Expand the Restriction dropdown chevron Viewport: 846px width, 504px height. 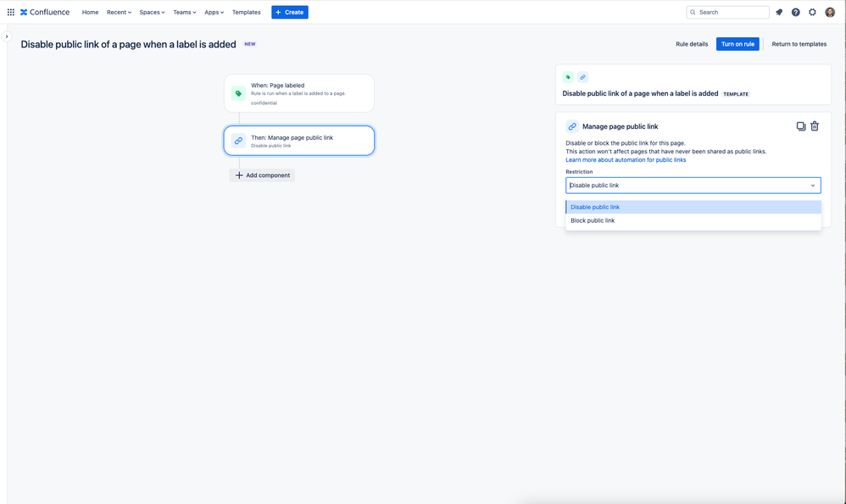(813, 186)
